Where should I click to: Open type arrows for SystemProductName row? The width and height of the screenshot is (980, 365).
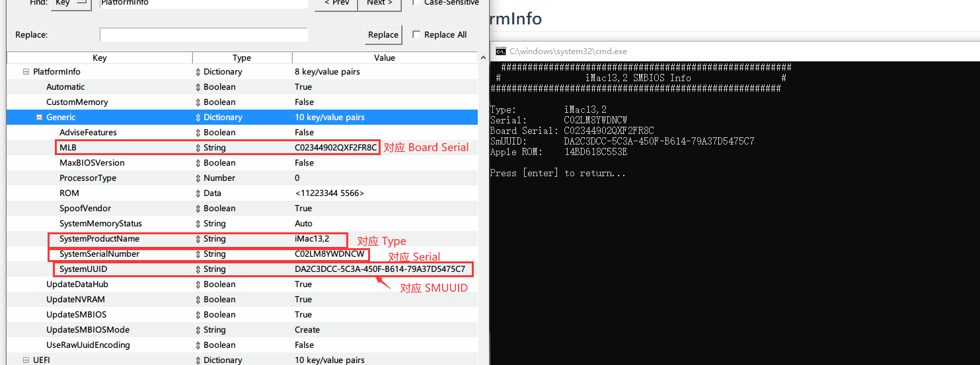198,239
